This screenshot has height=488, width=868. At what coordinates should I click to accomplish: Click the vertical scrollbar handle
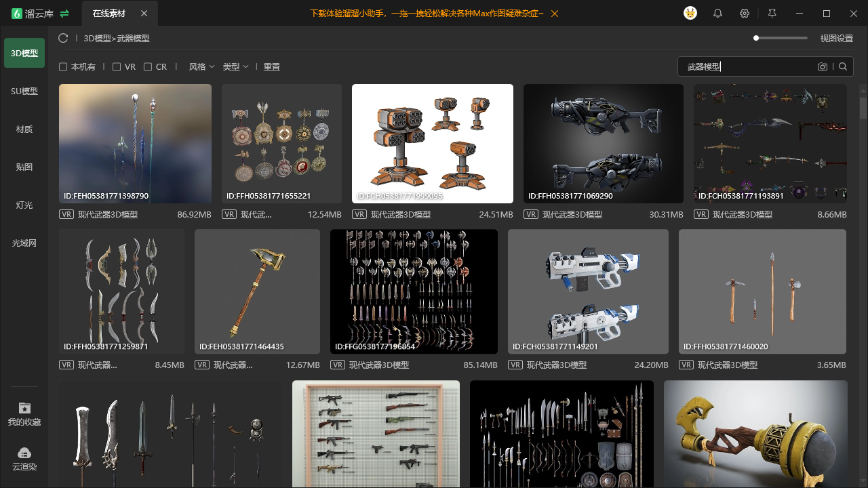pyautogui.click(x=863, y=108)
